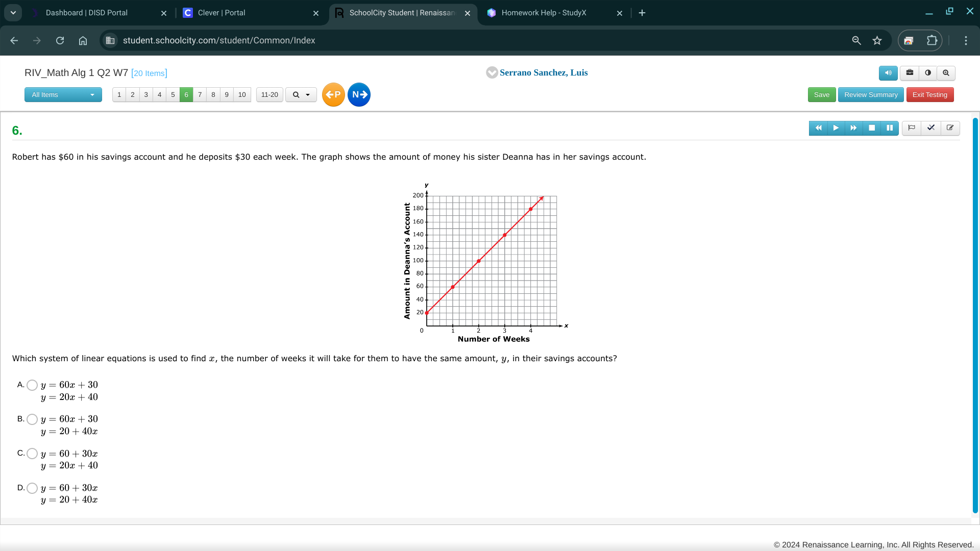Open the notes pencil edit icon
Viewport: 980px width, 551px height.
950,128
